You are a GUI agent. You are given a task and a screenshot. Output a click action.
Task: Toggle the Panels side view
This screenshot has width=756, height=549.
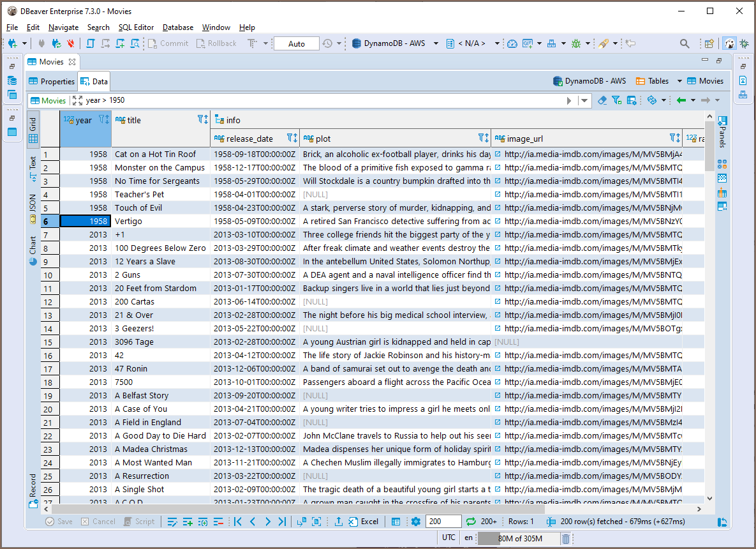(x=722, y=131)
